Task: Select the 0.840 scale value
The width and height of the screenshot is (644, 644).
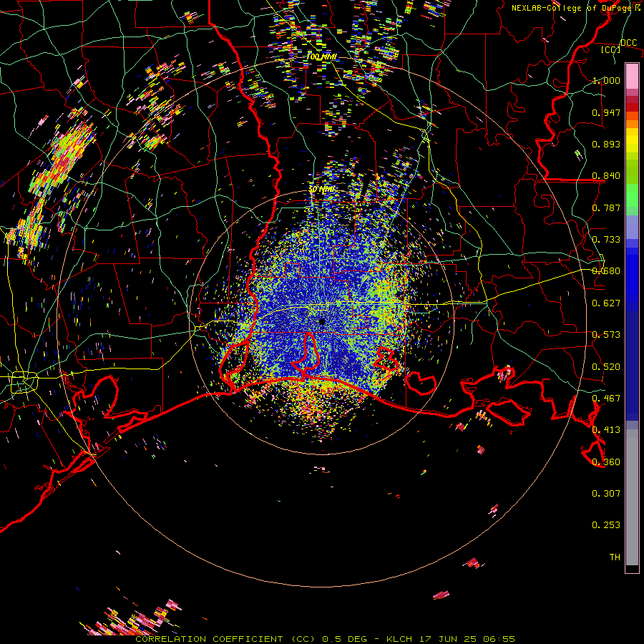Action: pos(606,176)
